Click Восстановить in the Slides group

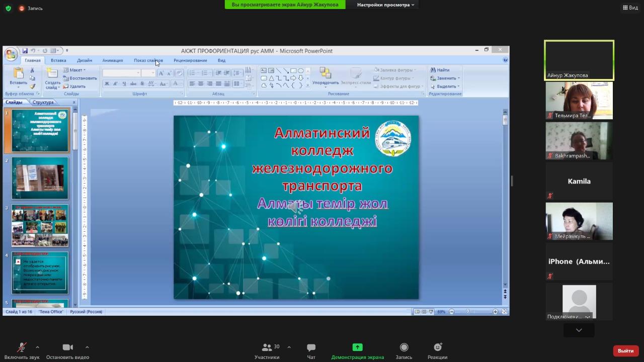(83, 78)
